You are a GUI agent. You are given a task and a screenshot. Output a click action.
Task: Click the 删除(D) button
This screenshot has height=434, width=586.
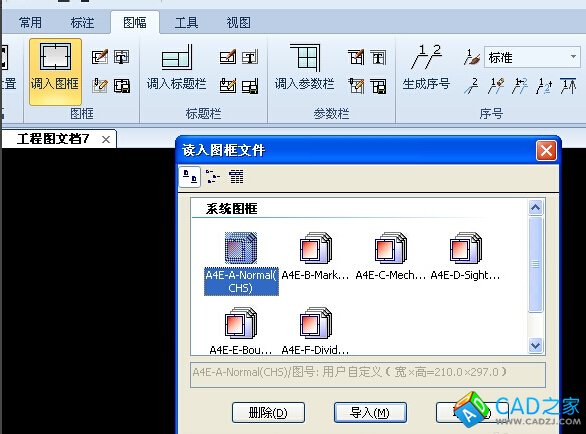pyautogui.click(x=268, y=413)
